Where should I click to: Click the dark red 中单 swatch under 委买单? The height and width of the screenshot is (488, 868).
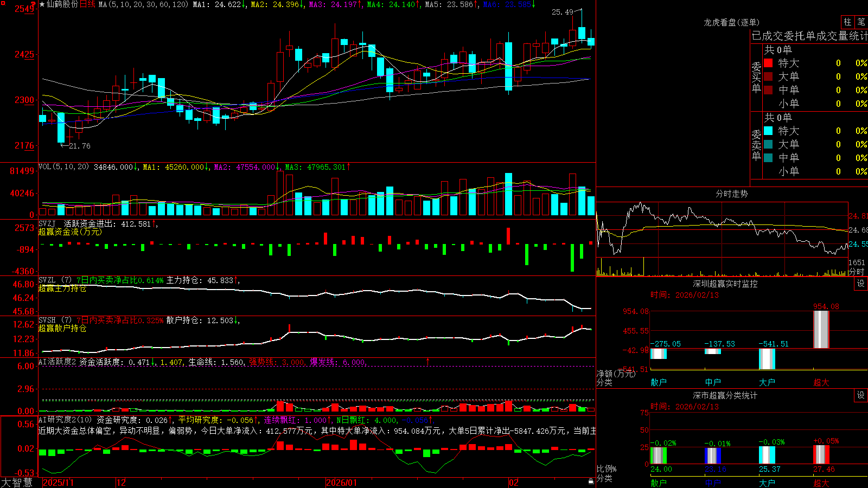pyautogui.click(x=768, y=90)
